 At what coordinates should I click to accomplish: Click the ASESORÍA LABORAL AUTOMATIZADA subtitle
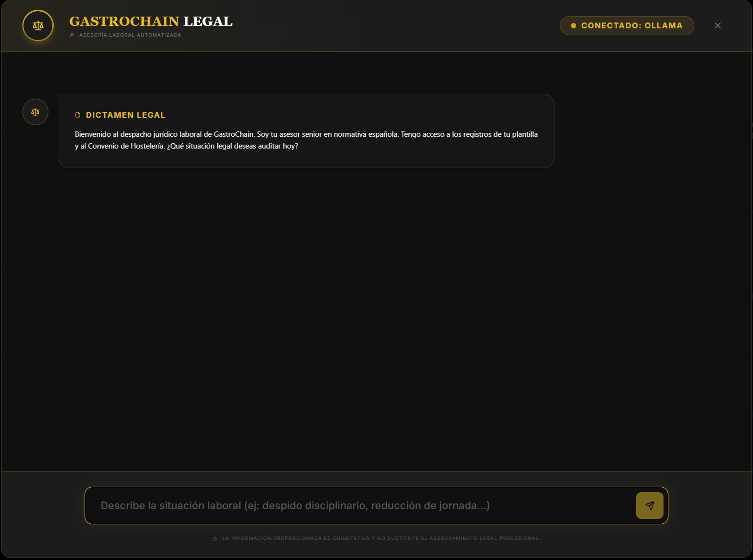click(x=130, y=35)
